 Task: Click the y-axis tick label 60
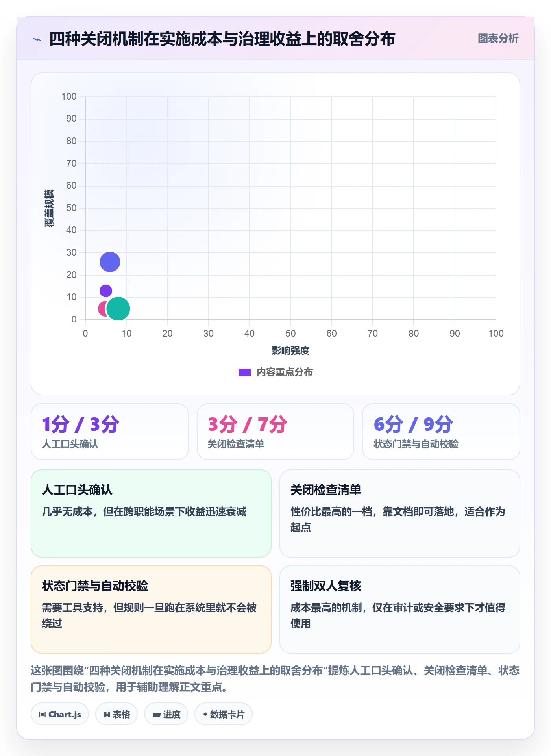71,185
